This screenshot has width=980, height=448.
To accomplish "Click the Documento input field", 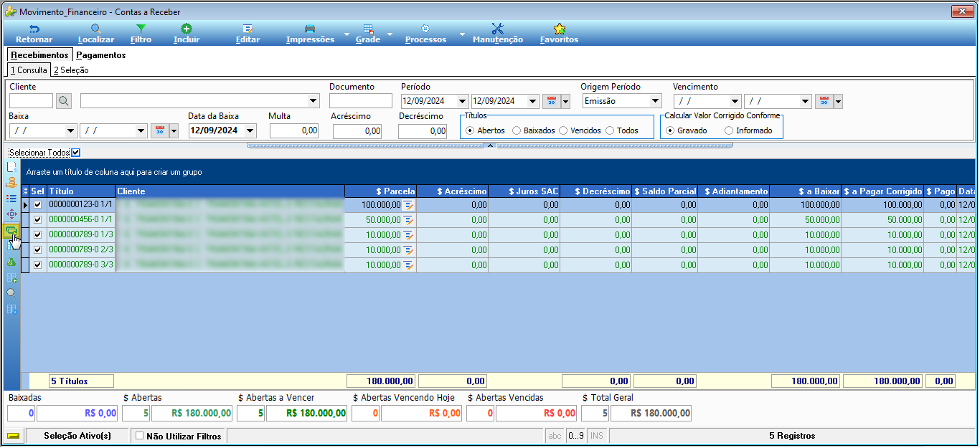I will pos(361,101).
